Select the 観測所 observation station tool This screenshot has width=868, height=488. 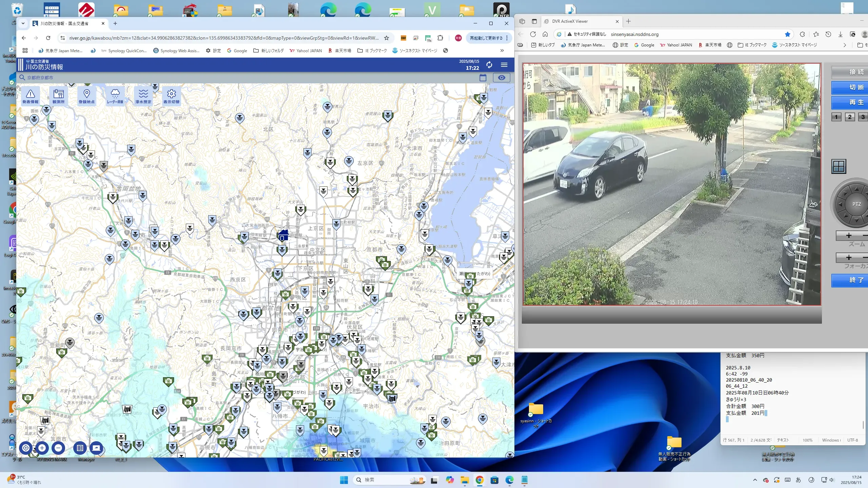pos(58,96)
